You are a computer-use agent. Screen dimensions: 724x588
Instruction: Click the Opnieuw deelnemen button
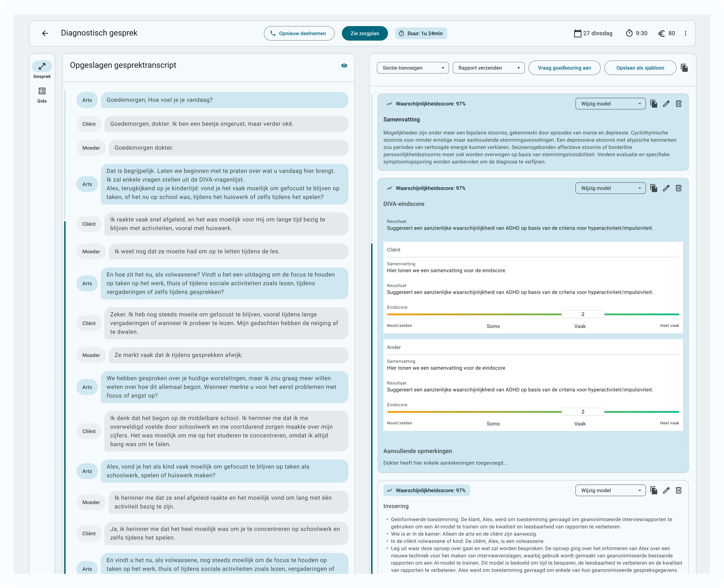(299, 33)
